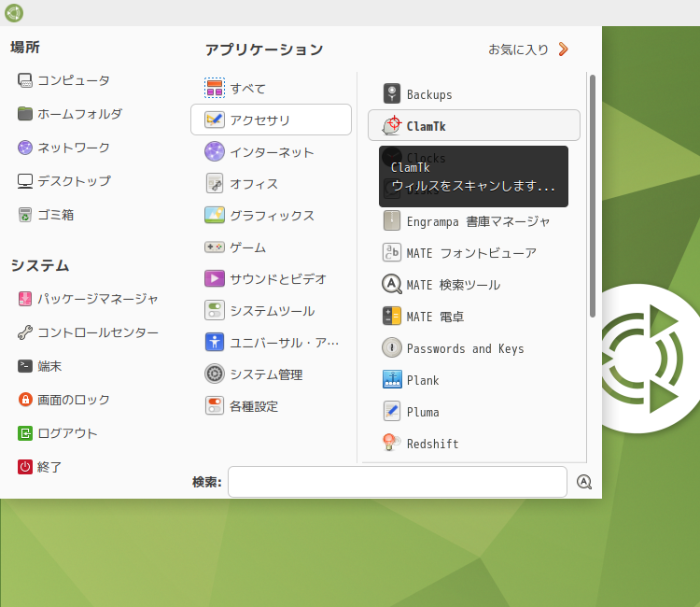Image resolution: width=700 pixels, height=607 pixels.
Task: Open MATE フォントビューア icon
Action: pos(391,252)
